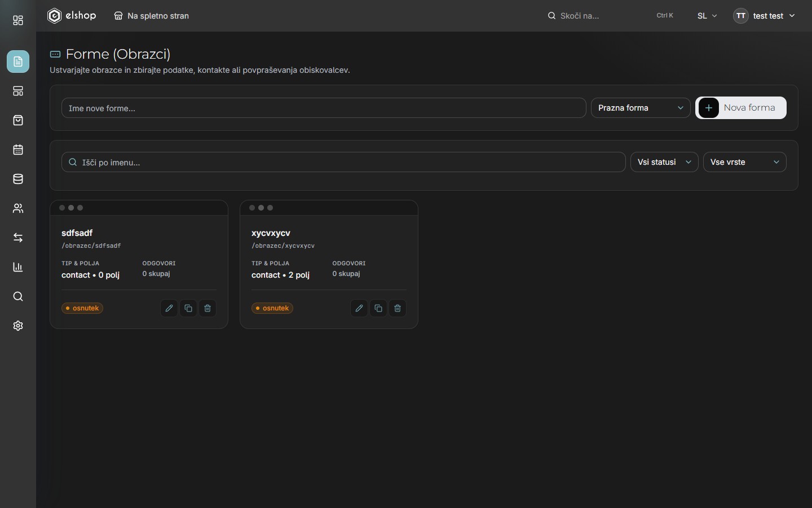812x508 pixels.
Task: Delete the sdfsadf form
Action: point(208,308)
